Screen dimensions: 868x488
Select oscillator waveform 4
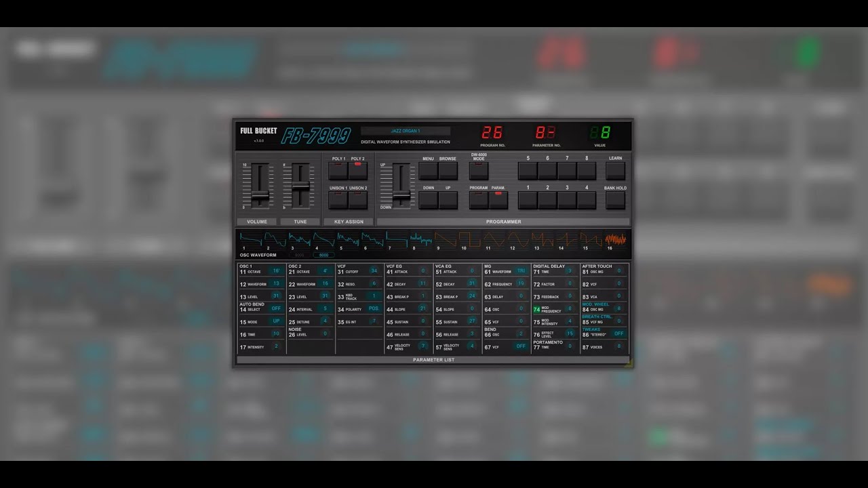(323, 239)
